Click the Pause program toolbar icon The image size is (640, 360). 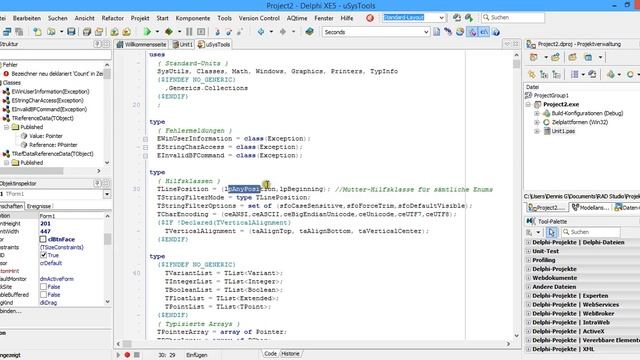click(189, 31)
